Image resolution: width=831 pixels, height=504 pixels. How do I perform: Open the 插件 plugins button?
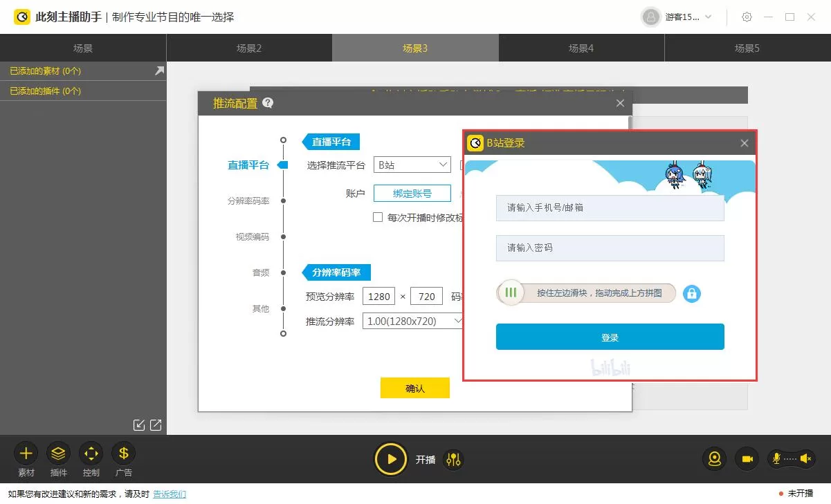(59, 454)
